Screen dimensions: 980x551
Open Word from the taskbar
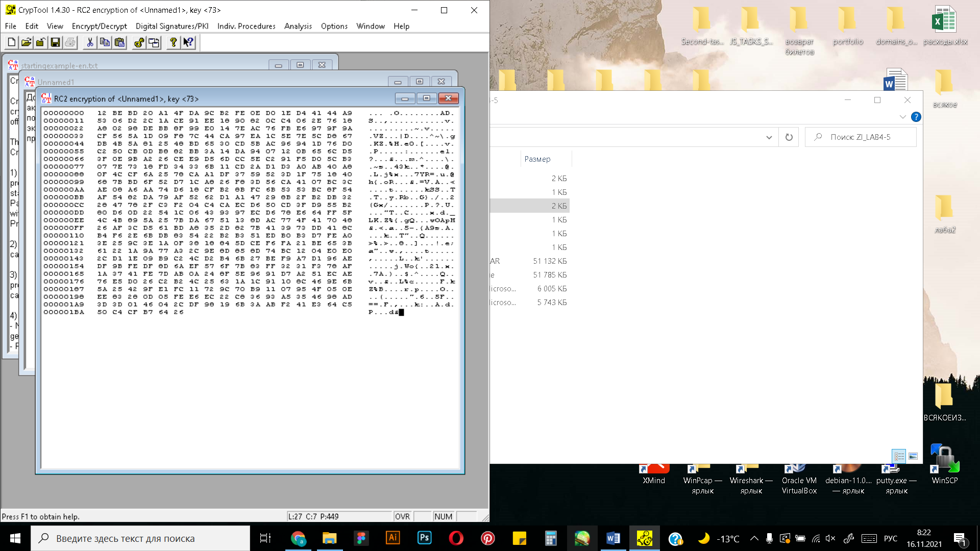[x=614, y=538]
